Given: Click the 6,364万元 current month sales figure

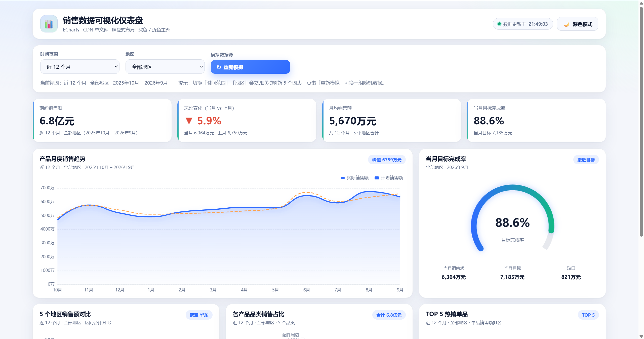Looking at the screenshot, I should [454, 277].
